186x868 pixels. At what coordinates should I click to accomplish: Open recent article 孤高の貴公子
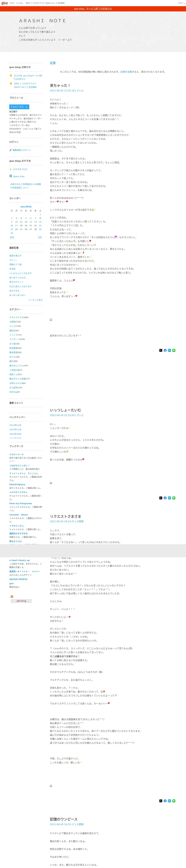coord(15,256)
